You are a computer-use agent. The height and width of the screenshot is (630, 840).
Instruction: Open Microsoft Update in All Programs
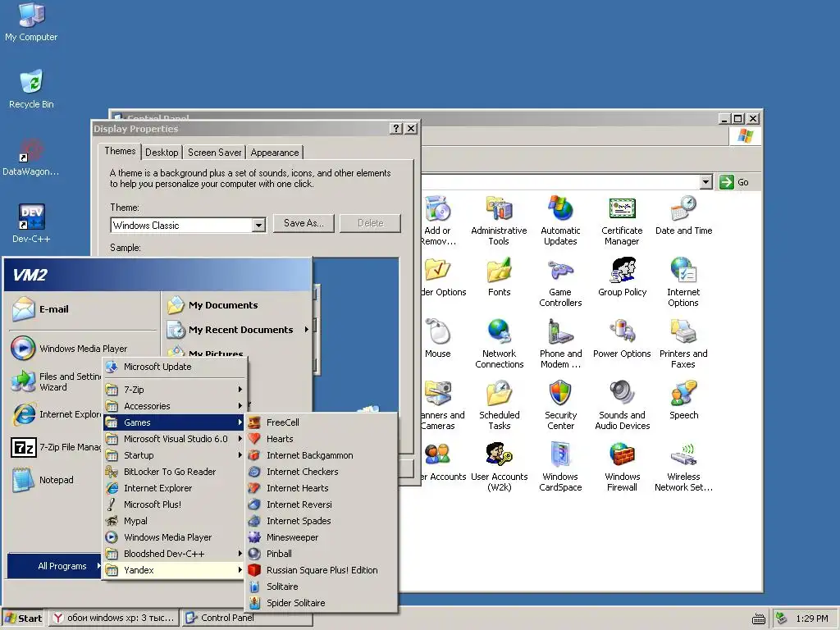click(x=175, y=367)
